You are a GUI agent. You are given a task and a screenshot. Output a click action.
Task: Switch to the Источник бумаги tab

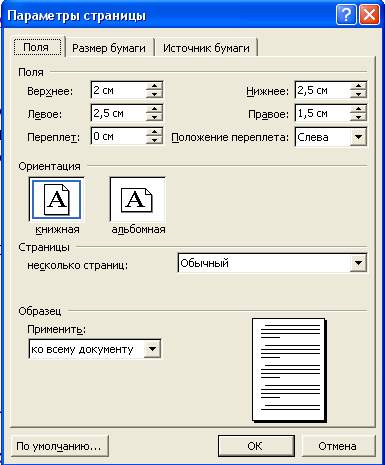pos(206,48)
